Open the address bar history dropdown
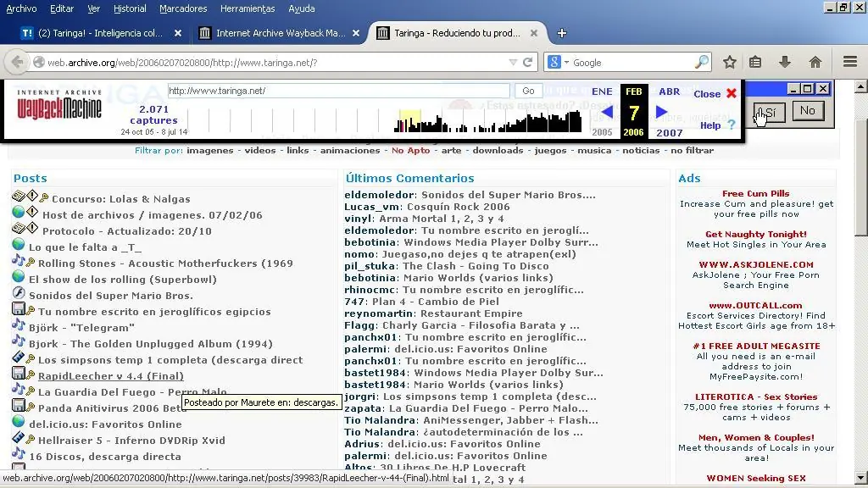Viewport: 868px width, 488px height. click(515, 62)
